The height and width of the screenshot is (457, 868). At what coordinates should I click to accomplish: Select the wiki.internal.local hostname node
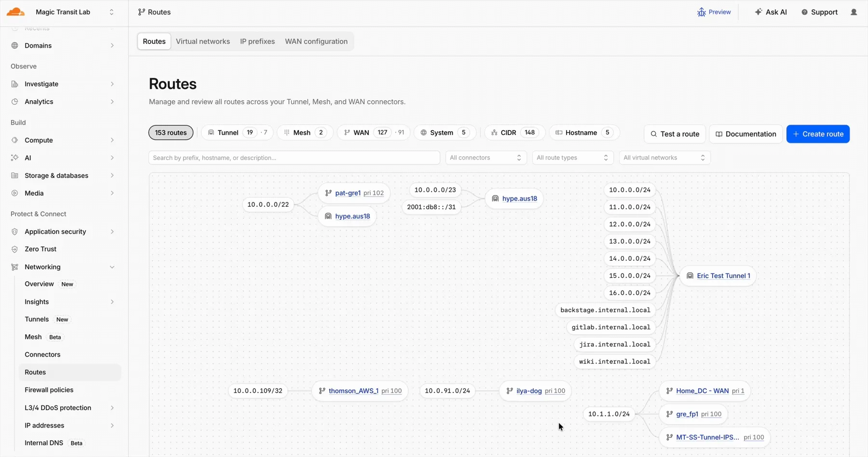[x=614, y=362]
